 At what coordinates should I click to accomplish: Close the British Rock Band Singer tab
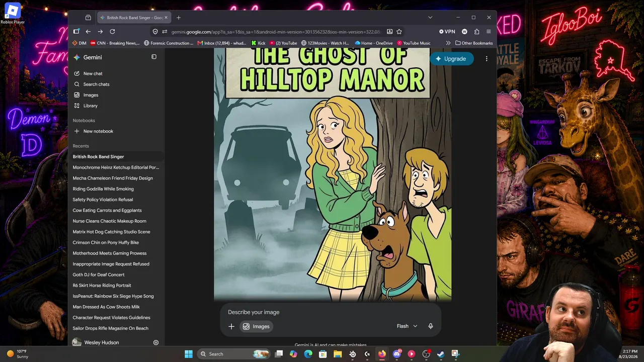tap(166, 18)
